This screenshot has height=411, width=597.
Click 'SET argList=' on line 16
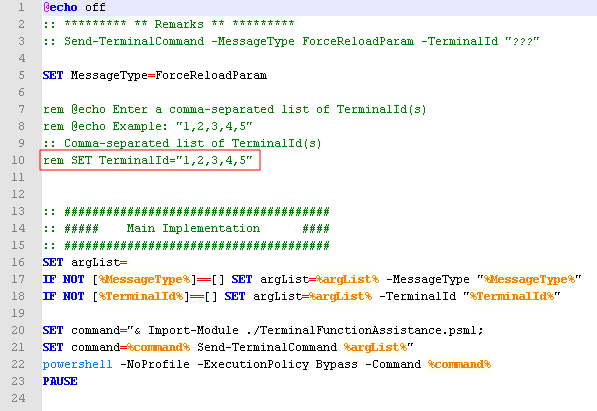[x=85, y=262]
